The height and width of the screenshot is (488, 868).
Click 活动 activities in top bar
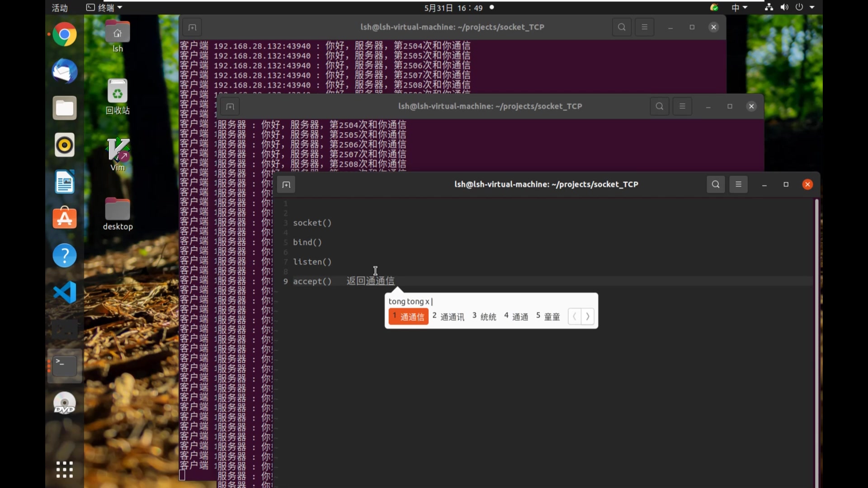click(x=60, y=8)
